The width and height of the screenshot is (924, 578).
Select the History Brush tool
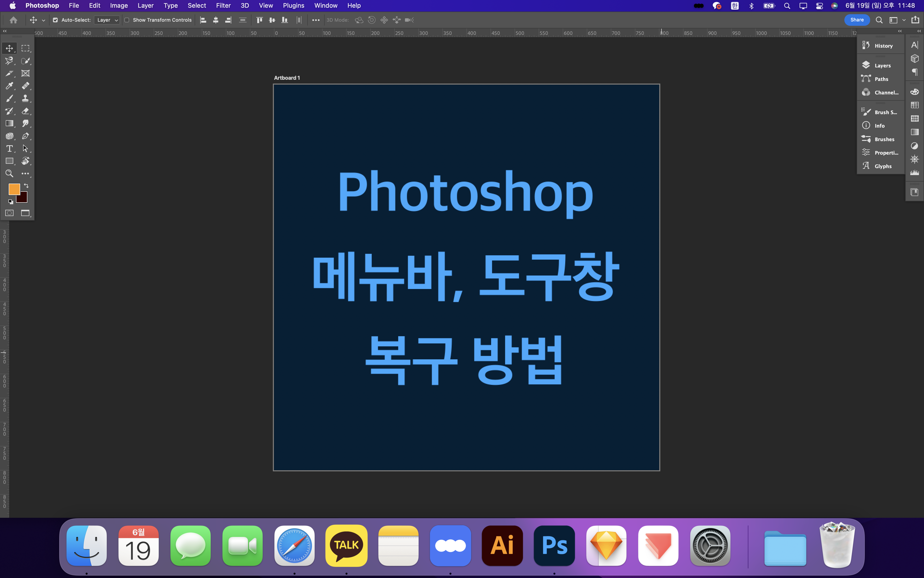(x=10, y=111)
